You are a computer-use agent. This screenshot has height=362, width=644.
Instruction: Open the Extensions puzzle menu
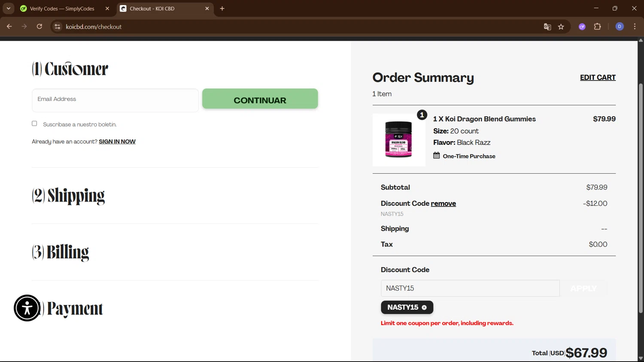pyautogui.click(x=597, y=27)
